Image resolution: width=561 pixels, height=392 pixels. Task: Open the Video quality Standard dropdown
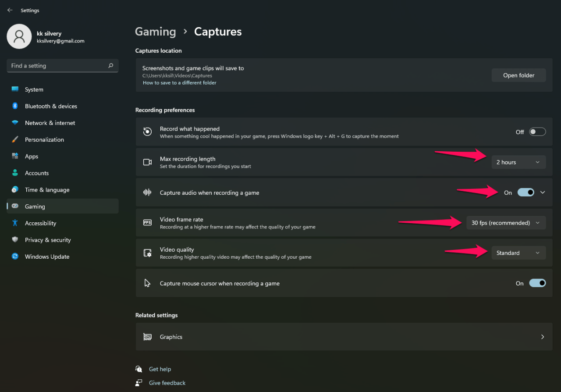518,253
